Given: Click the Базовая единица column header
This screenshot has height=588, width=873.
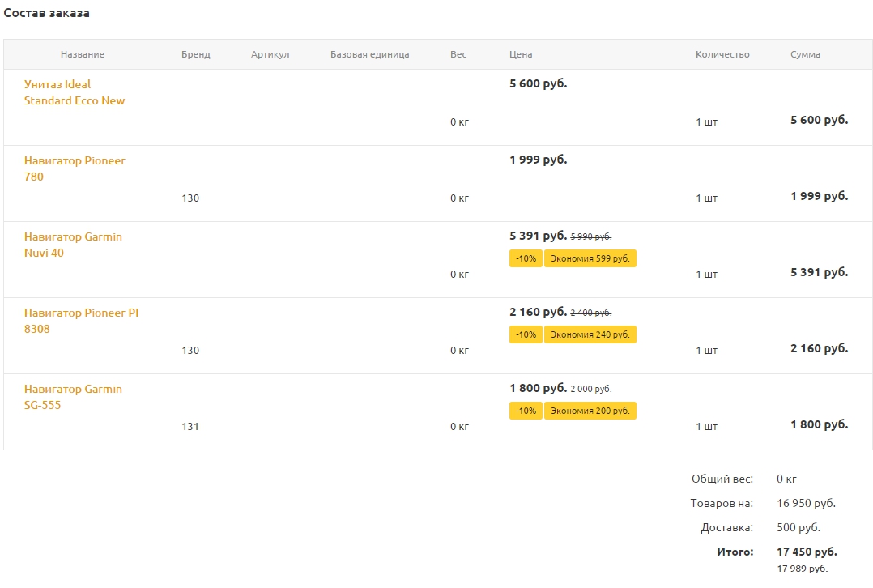Looking at the screenshot, I should [x=369, y=54].
